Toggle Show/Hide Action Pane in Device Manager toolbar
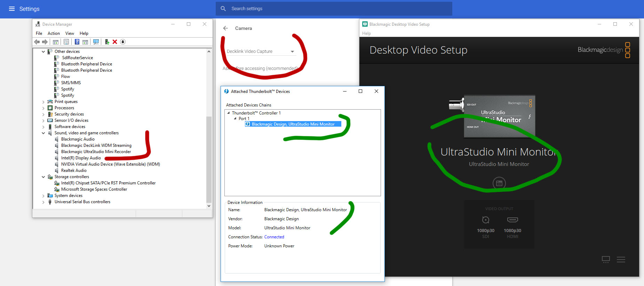 tap(85, 42)
